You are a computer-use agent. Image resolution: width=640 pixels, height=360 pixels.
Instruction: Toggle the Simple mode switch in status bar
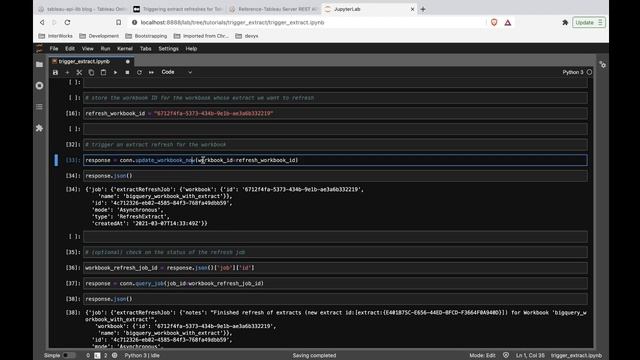pos(69,356)
